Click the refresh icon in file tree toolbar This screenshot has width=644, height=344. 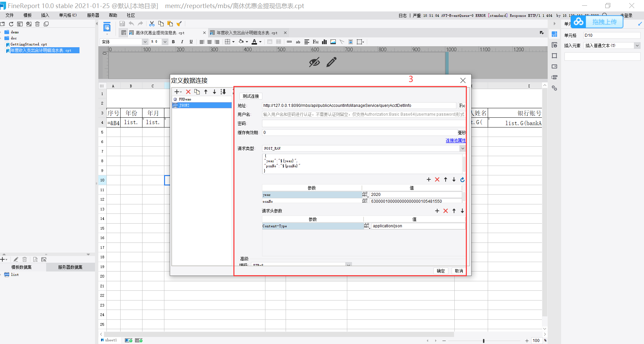point(11,24)
